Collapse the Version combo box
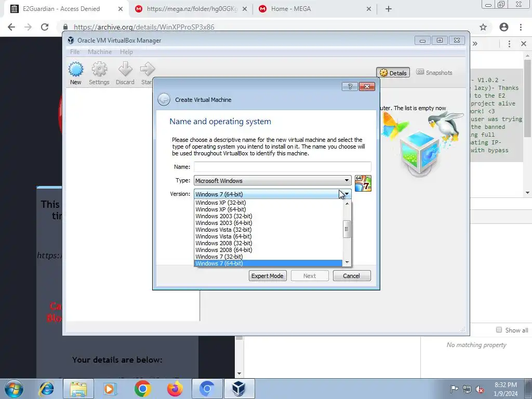The image size is (532, 399). point(272,194)
